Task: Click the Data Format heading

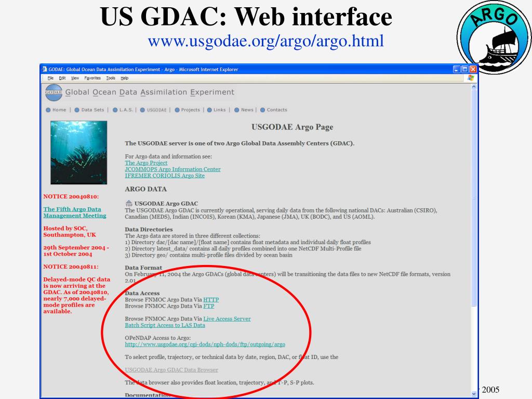Action: click(143, 268)
